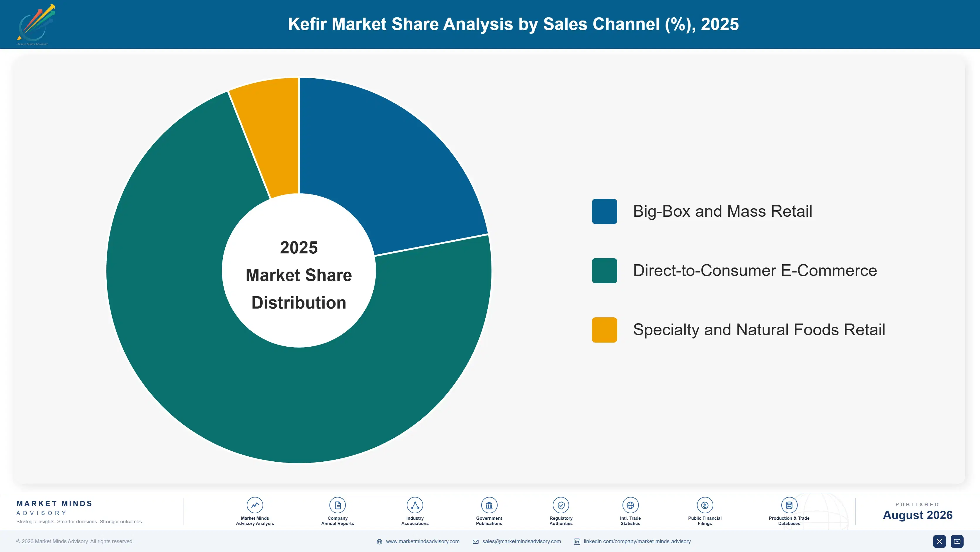980x552 pixels.
Task: Select the Regulatory Authorities shield icon
Action: [561, 505]
